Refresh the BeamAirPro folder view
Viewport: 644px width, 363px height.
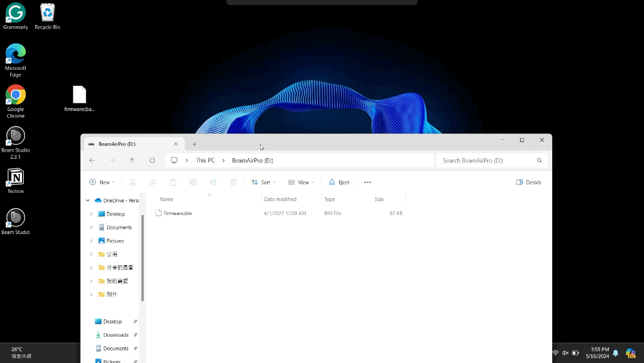pos(153,161)
